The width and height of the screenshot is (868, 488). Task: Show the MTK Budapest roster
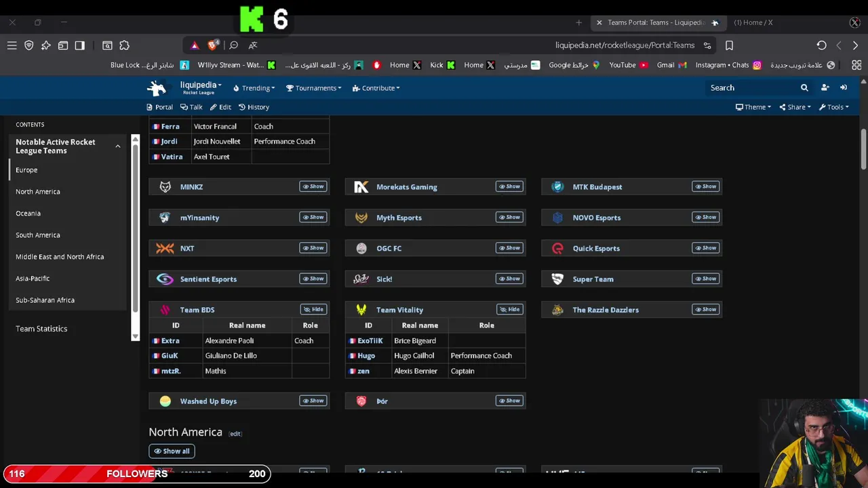705,186
